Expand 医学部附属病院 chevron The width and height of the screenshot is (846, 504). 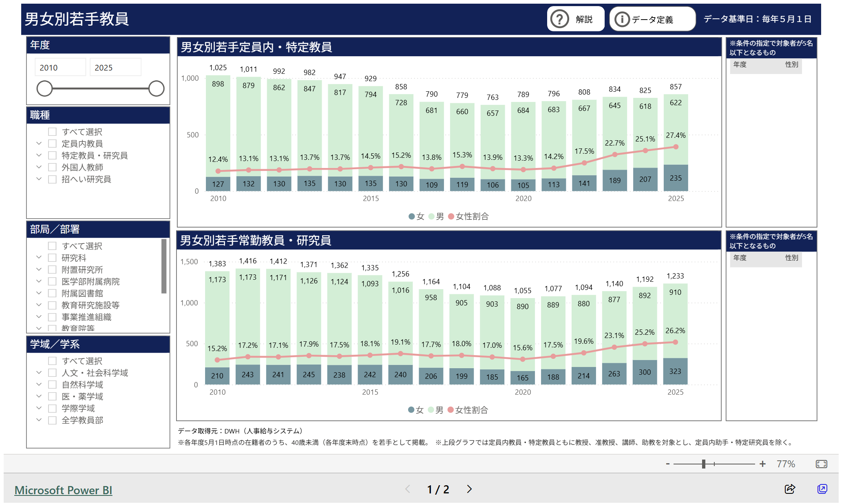tap(39, 281)
